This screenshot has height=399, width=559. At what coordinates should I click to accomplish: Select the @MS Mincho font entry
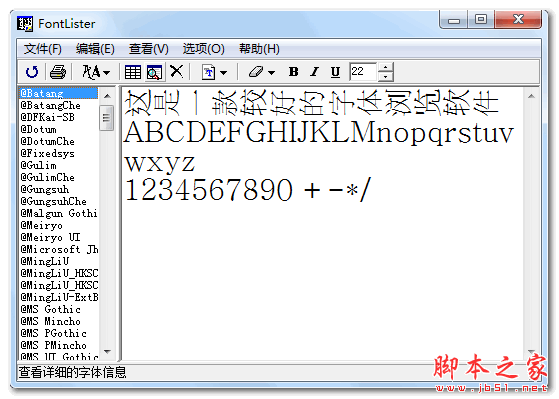[x=58, y=321]
